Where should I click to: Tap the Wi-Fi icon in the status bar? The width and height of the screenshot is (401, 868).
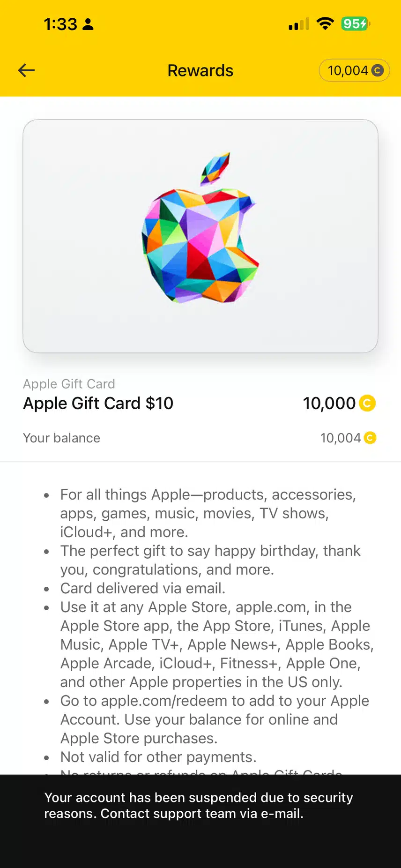pos(325,23)
